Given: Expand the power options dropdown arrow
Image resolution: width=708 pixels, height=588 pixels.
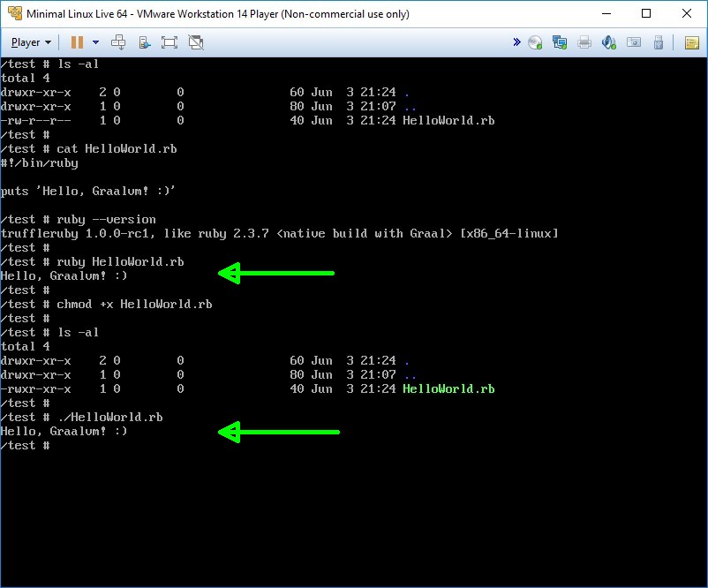Looking at the screenshot, I should [95, 42].
